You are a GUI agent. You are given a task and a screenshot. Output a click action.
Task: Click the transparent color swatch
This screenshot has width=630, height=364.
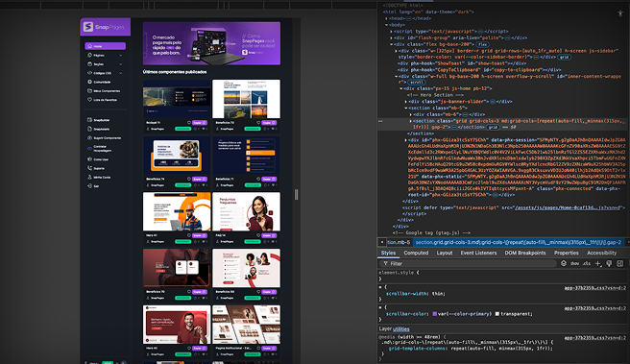pos(497,314)
